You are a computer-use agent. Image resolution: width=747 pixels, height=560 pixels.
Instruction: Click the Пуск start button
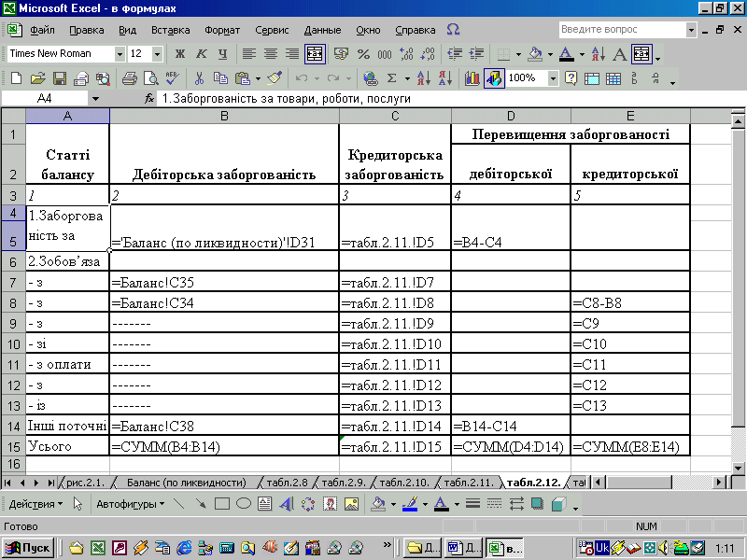[29, 548]
